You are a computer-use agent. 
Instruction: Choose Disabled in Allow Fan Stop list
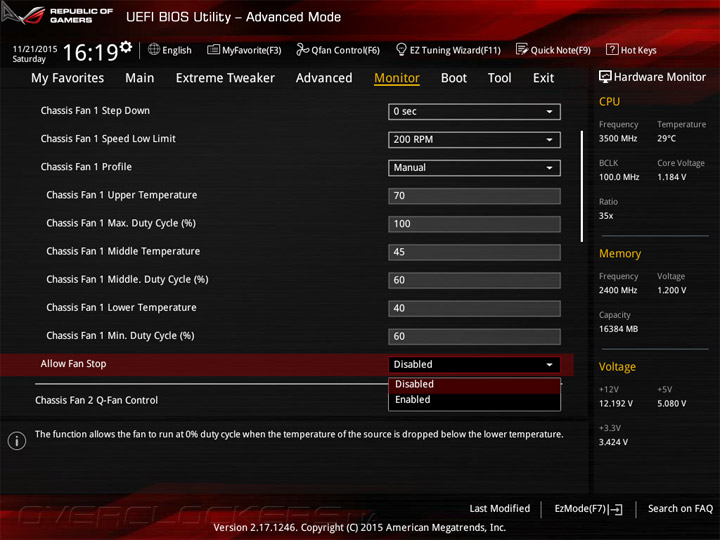click(474, 384)
